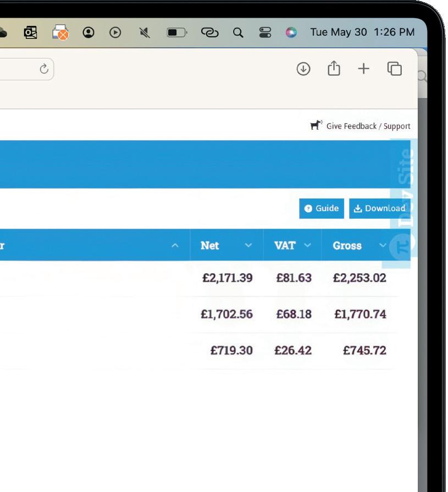The width and height of the screenshot is (448, 492).
Task: Select the £745.72 gross value
Action: (x=364, y=351)
